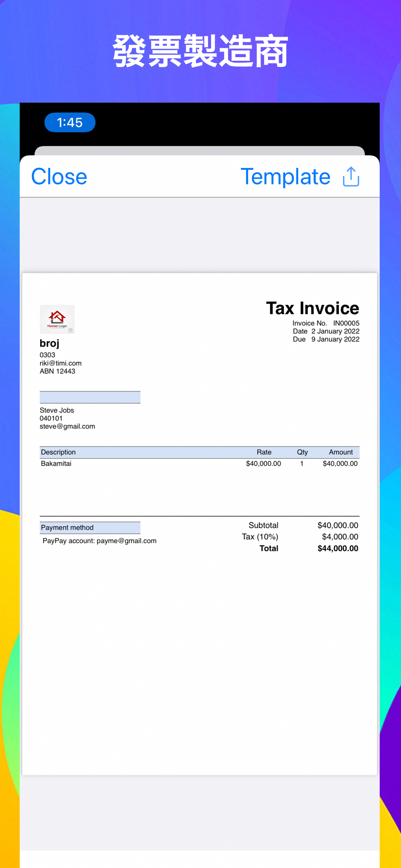Tap the Description column header
401x868 pixels.
[58, 452]
